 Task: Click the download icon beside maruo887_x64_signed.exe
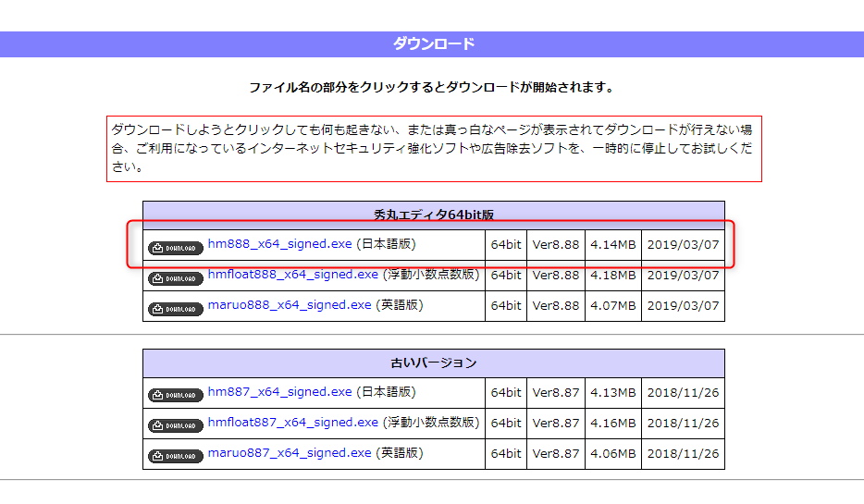click(176, 456)
